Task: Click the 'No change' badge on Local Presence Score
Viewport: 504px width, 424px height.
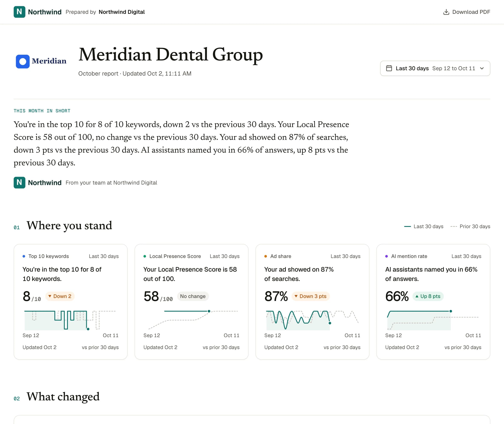Action: click(193, 296)
